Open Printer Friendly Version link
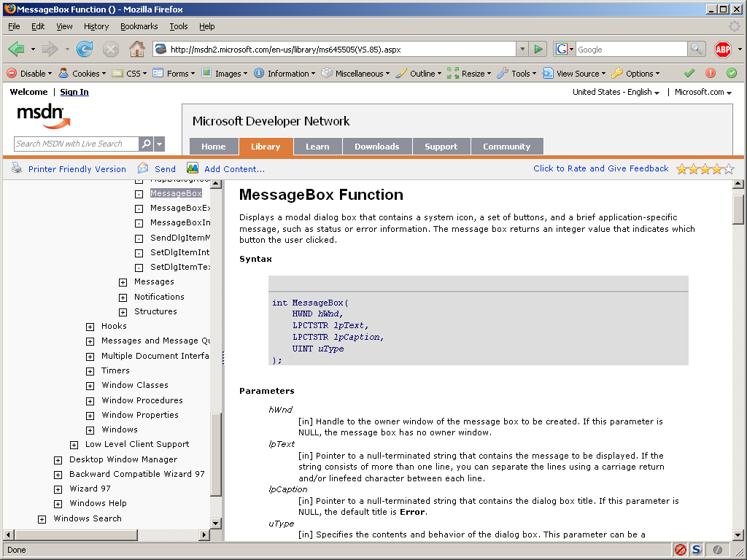 (x=77, y=169)
